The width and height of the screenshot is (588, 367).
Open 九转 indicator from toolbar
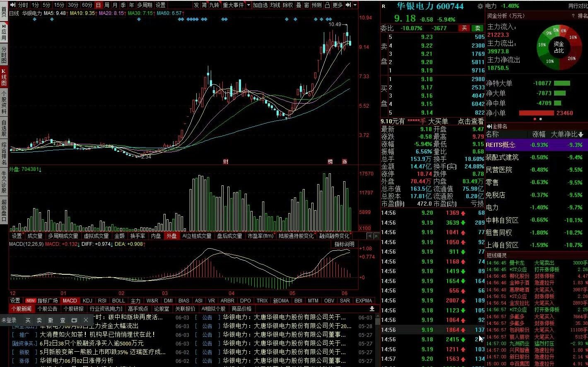pyautogui.click(x=214, y=5)
